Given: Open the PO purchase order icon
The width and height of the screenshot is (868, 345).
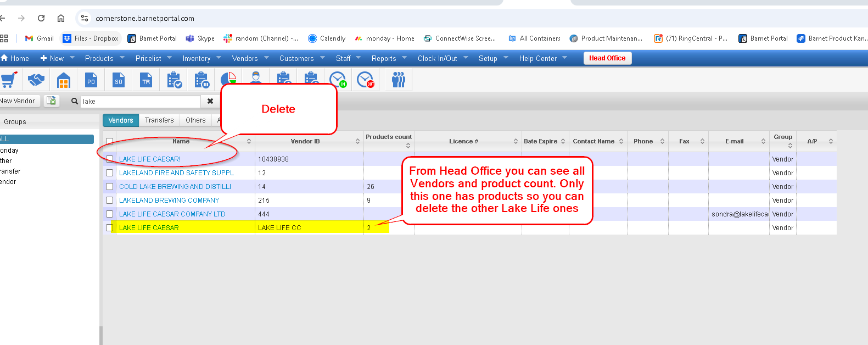Looking at the screenshot, I should pyautogui.click(x=91, y=80).
